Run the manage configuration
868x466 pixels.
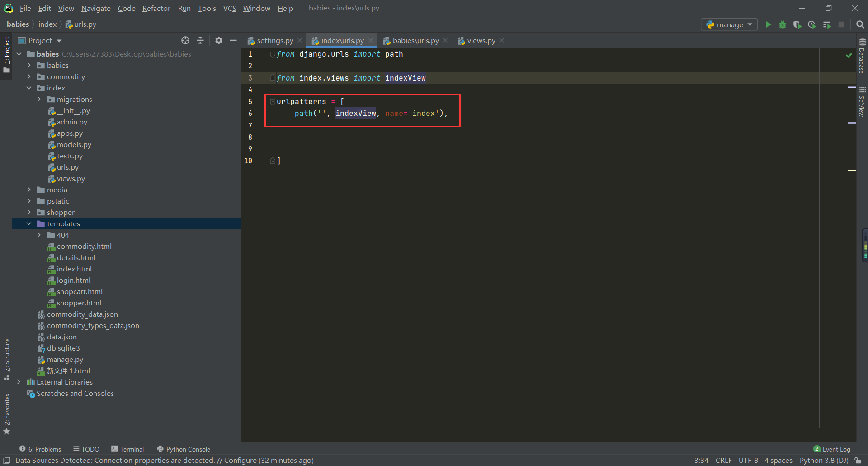coord(768,24)
